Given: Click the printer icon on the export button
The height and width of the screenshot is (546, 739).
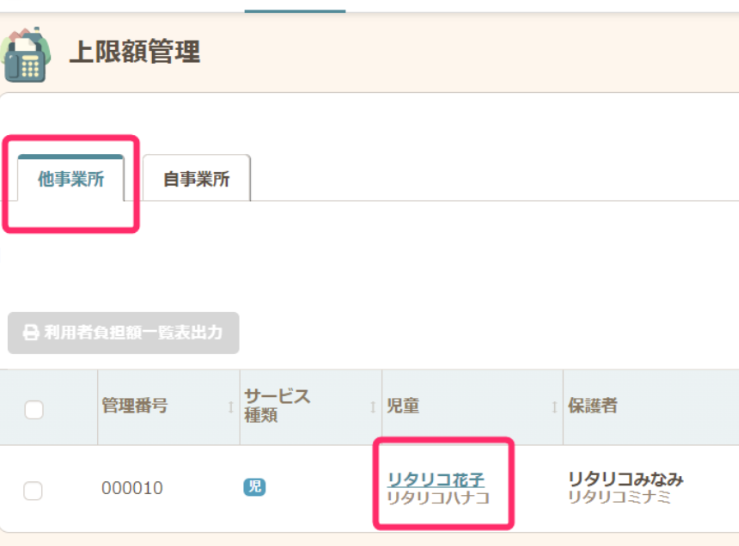Looking at the screenshot, I should click(30, 333).
